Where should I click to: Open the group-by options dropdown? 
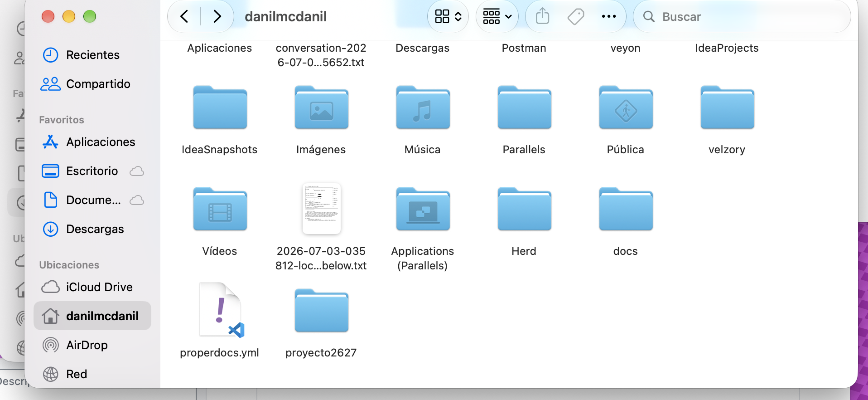(x=497, y=17)
